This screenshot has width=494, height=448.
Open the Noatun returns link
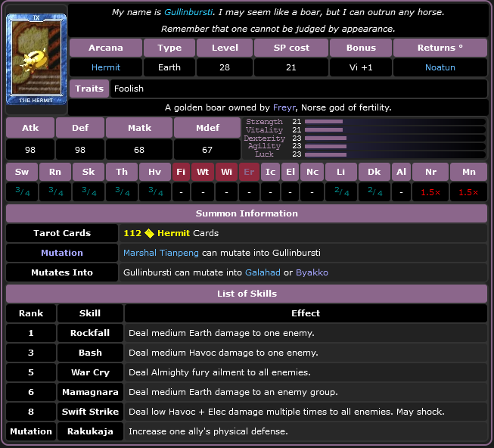pyautogui.click(x=440, y=67)
